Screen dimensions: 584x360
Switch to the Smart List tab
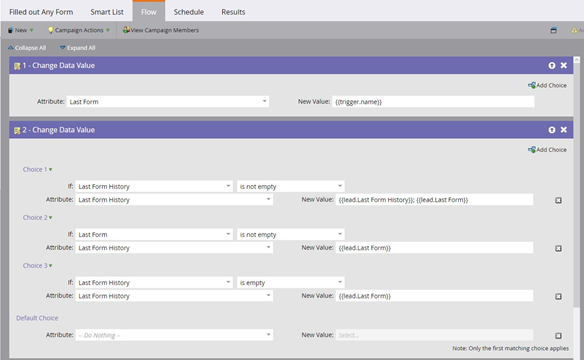[107, 12]
